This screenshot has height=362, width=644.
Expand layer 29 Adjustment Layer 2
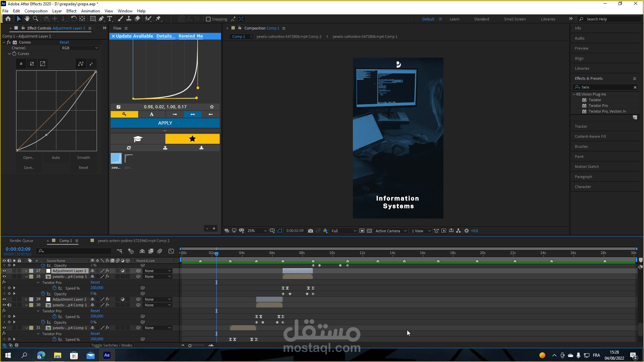26,299
